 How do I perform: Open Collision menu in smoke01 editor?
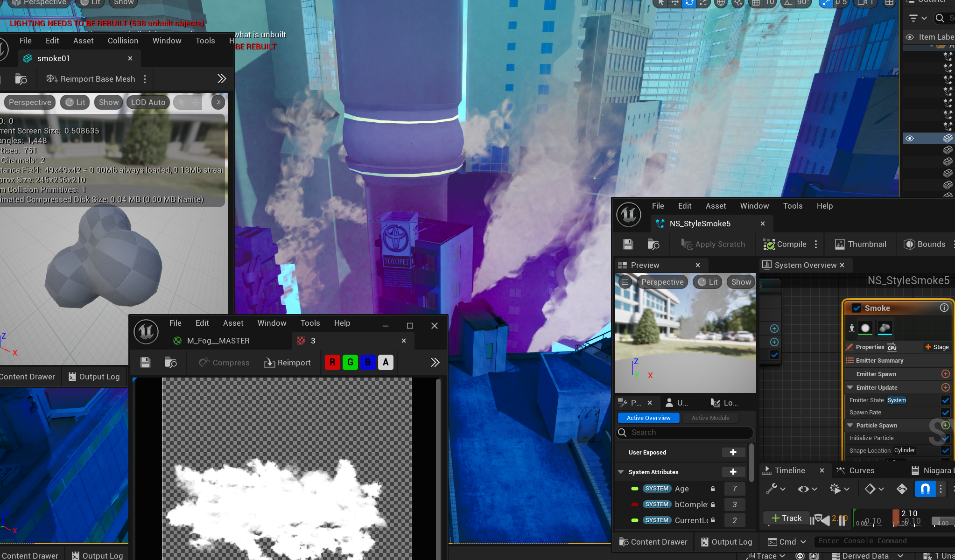[x=123, y=41]
